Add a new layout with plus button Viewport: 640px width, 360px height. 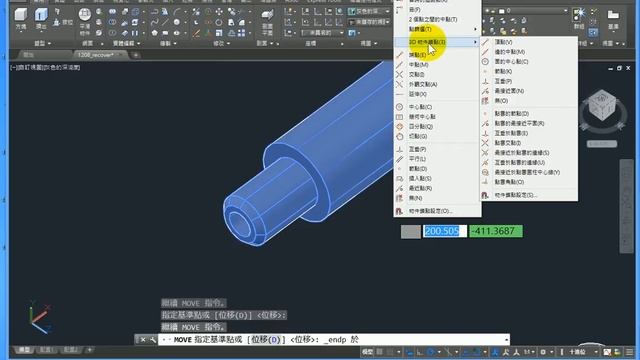[89, 350]
